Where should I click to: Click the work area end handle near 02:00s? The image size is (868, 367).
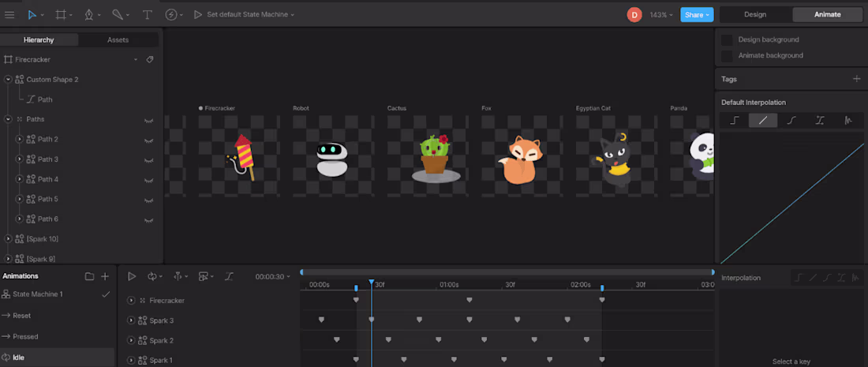point(602,288)
